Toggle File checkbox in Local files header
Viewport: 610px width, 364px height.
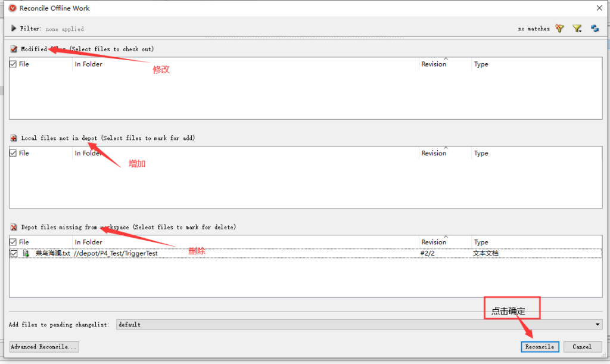13,153
